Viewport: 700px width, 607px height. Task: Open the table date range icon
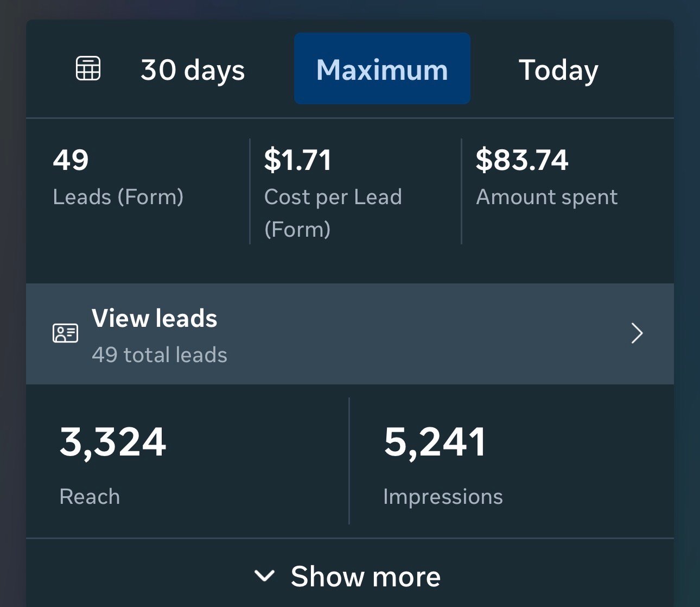(x=88, y=68)
